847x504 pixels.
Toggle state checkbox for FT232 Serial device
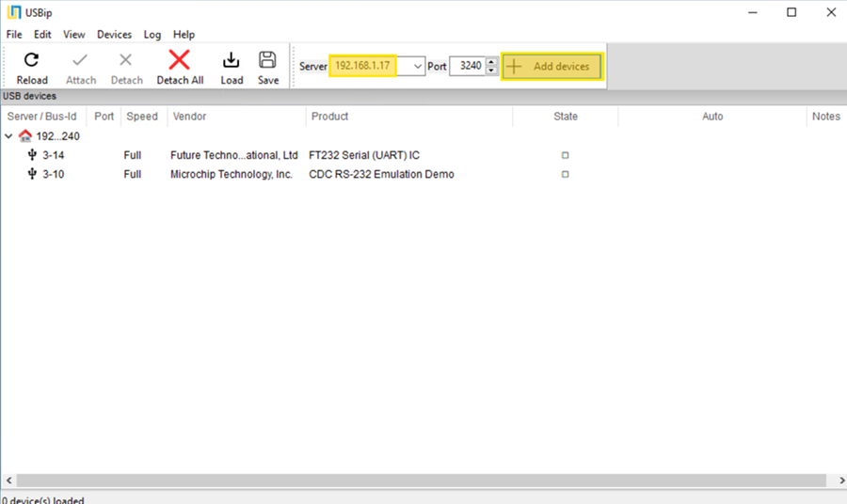pos(565,155)
